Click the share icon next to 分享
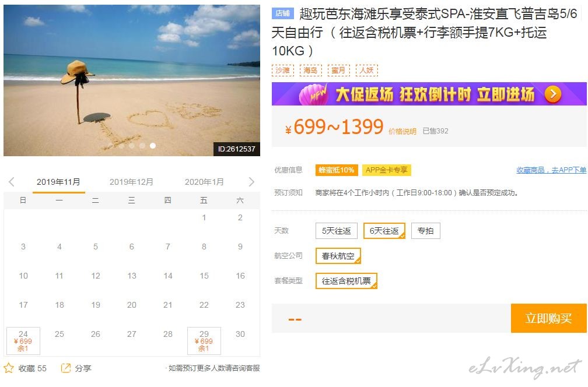 click(65, 368)
